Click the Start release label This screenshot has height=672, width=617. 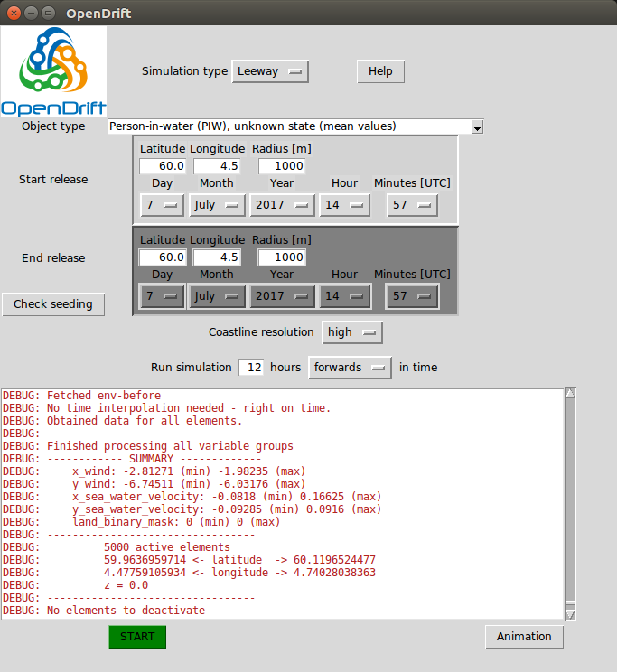pos(53,179)
